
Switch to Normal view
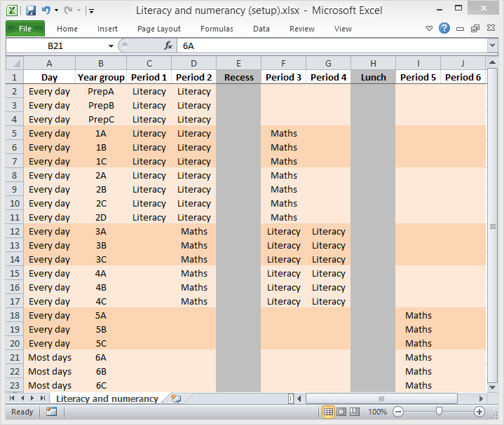click(328, 412)
